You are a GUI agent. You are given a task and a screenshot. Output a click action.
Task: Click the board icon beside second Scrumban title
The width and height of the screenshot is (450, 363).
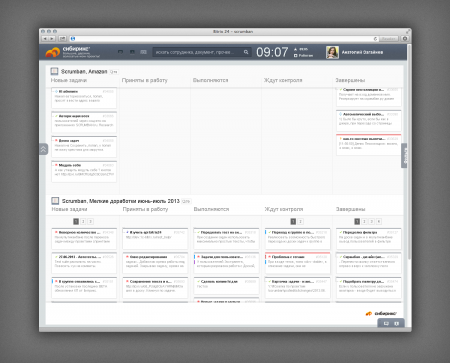(55, 201)
